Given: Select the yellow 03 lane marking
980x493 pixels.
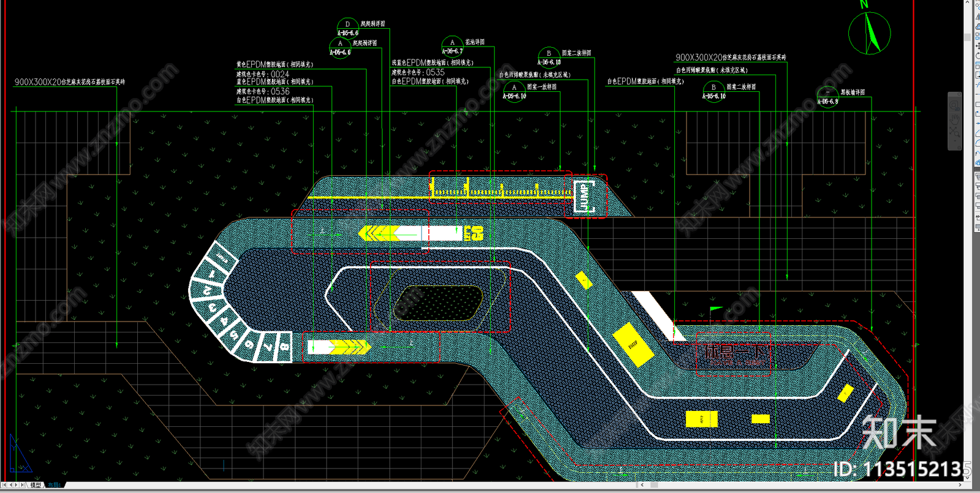Looking at the screenshot, I should [473, 233].
